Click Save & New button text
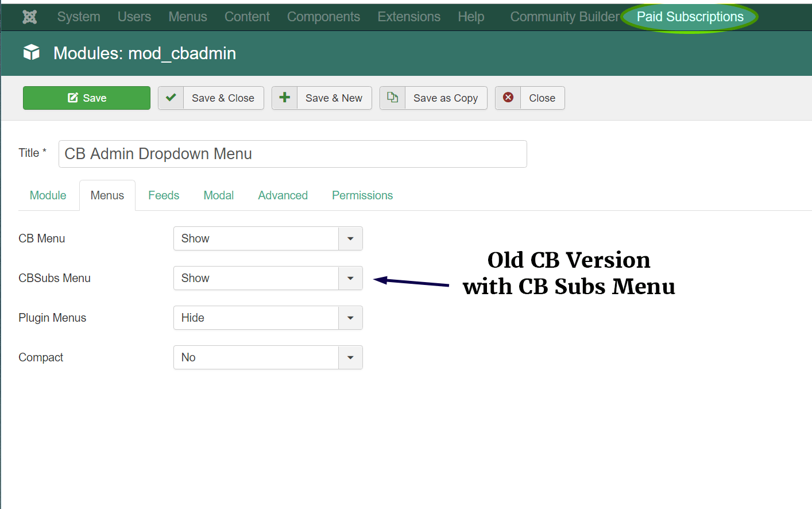Viewport: 812px width, 509px height. [x=334, y=98]
